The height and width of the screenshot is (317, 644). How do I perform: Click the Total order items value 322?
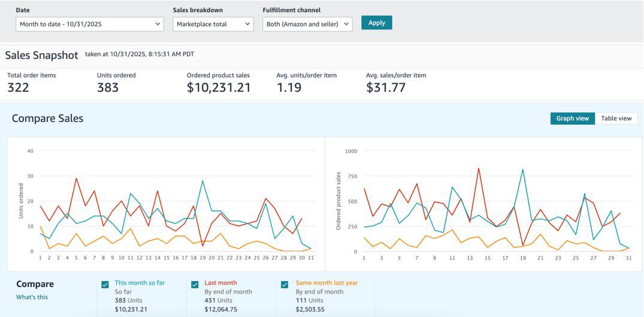click(18, 87)
